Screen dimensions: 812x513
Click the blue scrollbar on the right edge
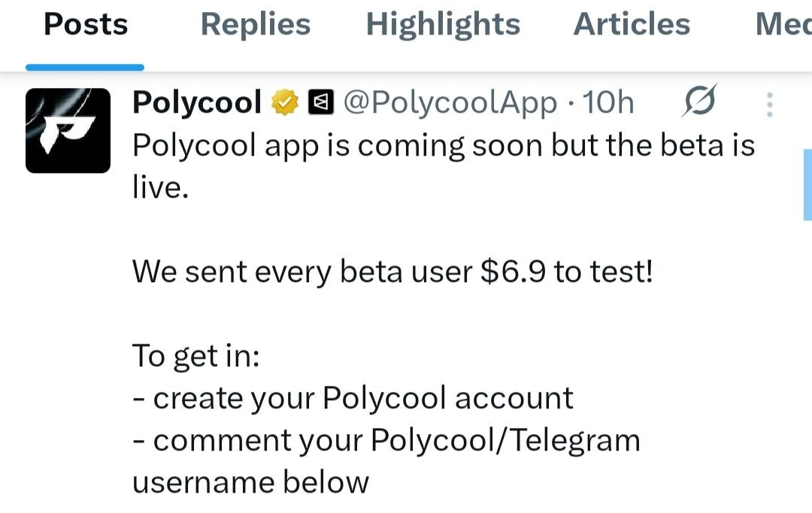807,184
